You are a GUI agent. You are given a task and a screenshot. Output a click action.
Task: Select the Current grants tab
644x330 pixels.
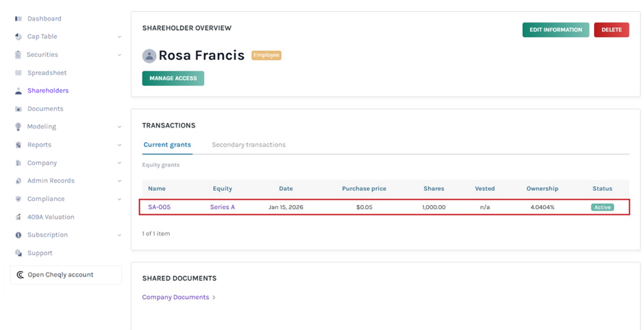pyautogui.click(x=167, y=145)
